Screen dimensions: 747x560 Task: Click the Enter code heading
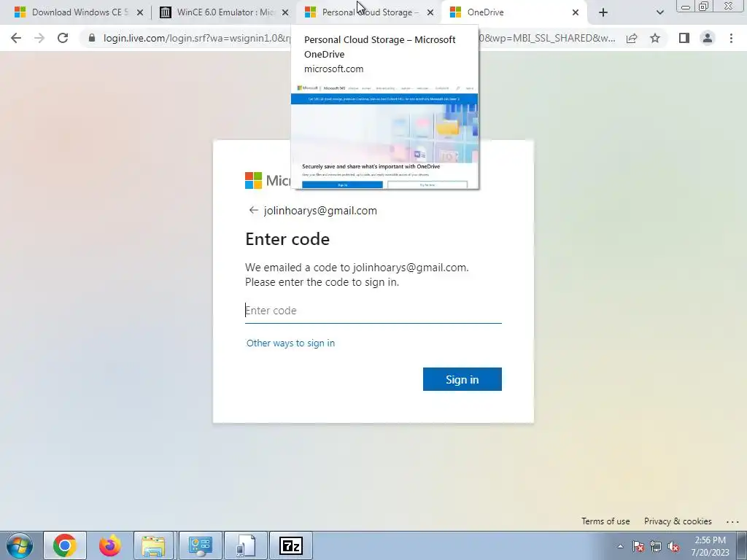(287, 239)
